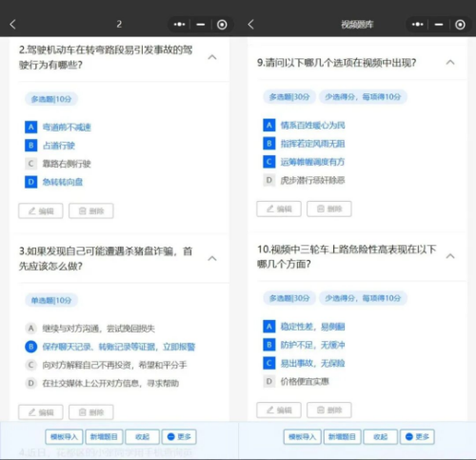Delete question 3 with the 删除 button

tap(91, 412)
